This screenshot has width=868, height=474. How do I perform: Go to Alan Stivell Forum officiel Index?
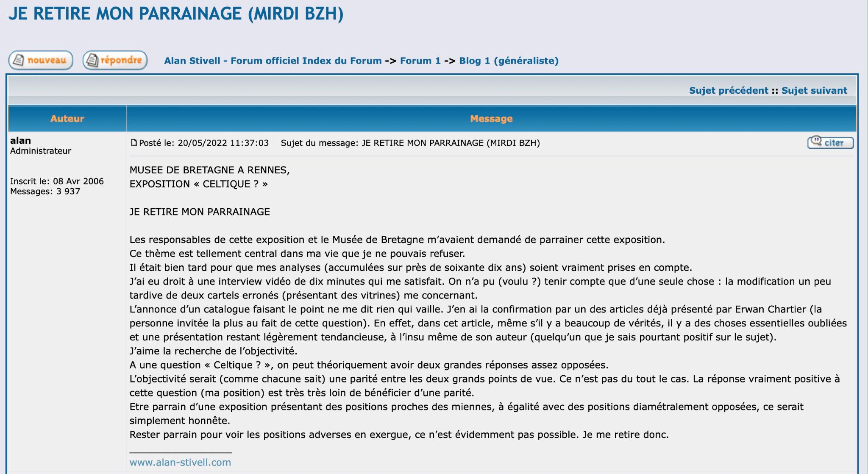tap(273, 61)
